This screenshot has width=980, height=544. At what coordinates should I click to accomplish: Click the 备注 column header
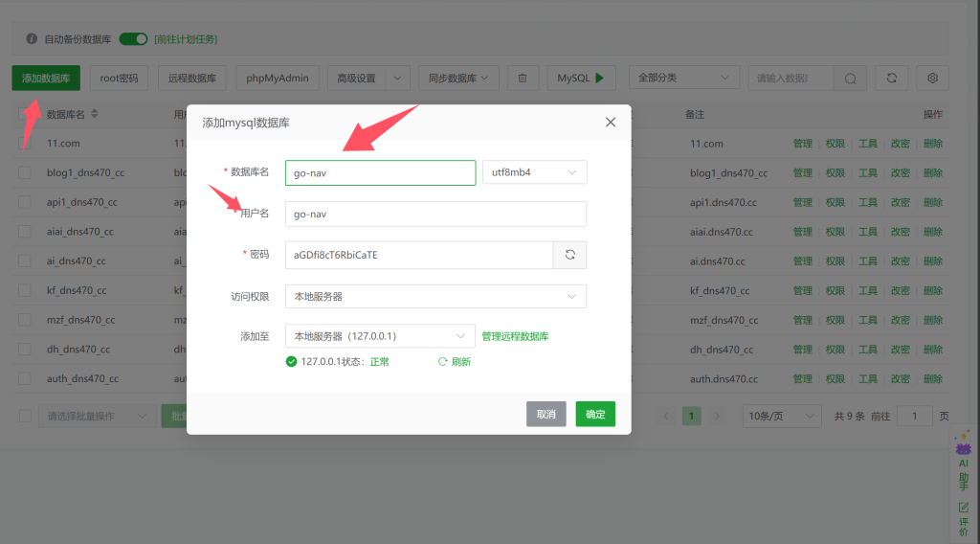(695, 114)
